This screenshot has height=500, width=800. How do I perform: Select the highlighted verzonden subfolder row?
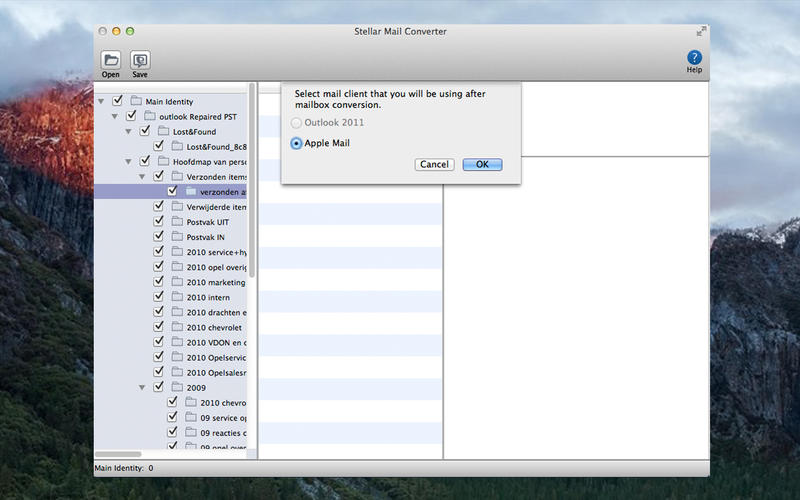[171, 191]
